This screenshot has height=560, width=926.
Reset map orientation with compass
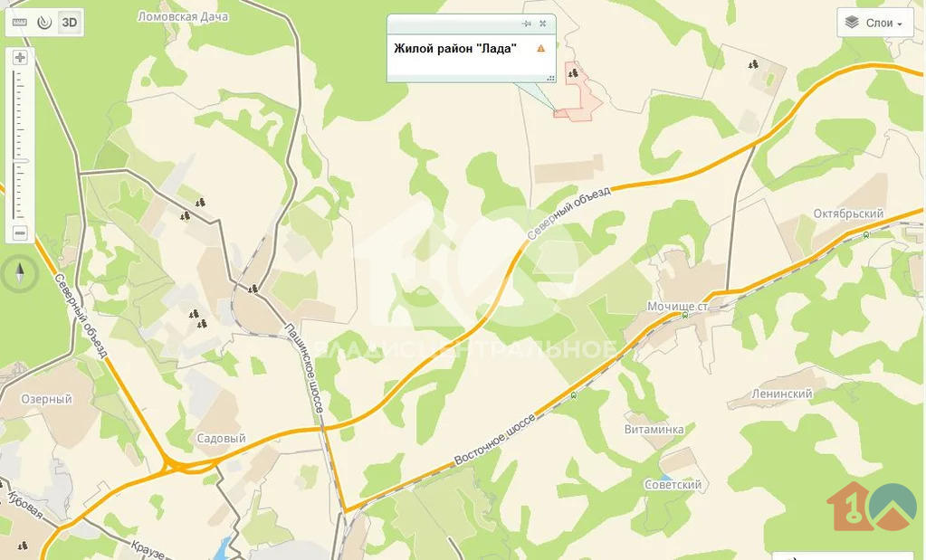coord(20,274)
